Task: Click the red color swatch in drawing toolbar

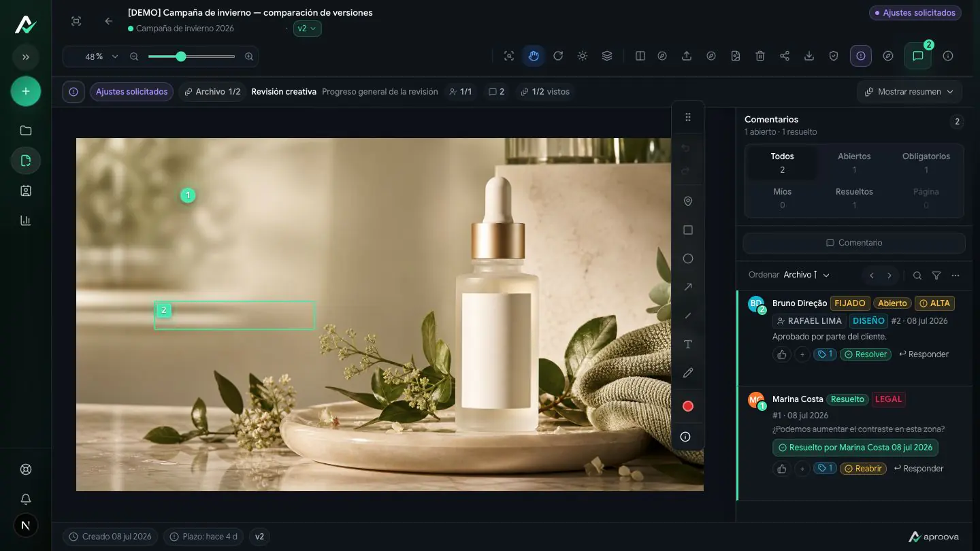Action: 688,406
